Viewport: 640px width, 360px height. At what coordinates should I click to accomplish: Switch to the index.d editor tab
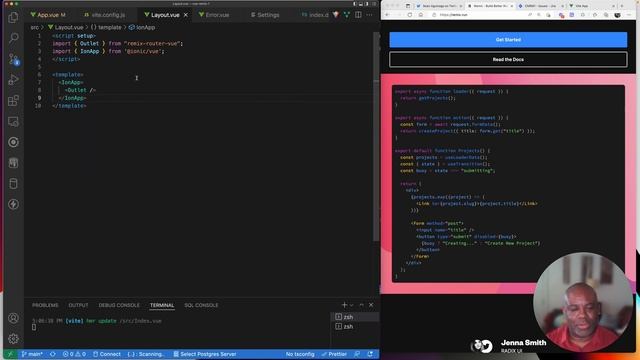coord(315,15)
